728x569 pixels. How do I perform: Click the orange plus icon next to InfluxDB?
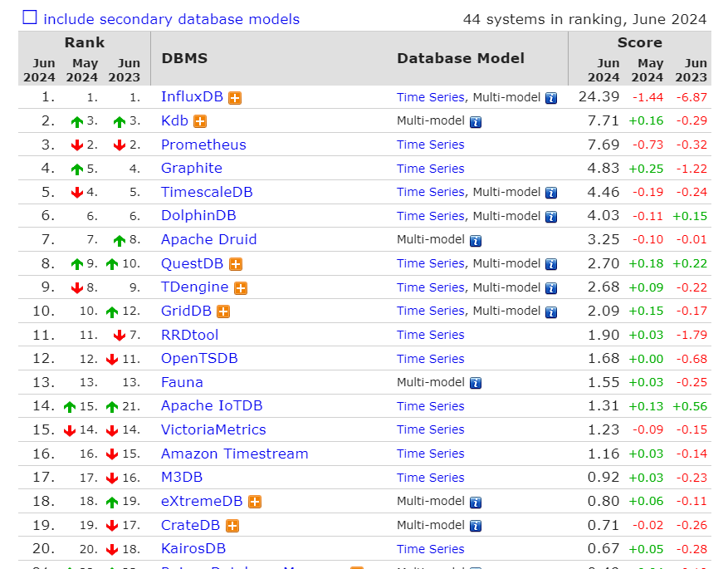point(235,98)
